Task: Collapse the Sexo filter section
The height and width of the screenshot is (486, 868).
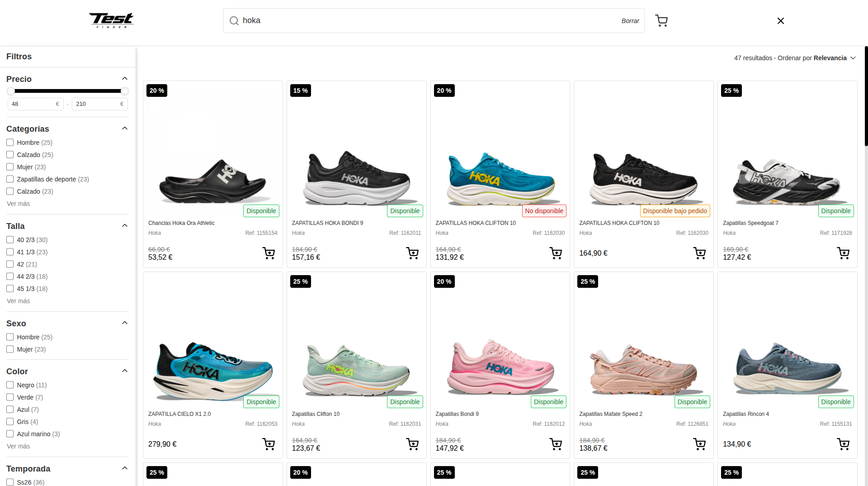Action: click(x=125, y=323)
